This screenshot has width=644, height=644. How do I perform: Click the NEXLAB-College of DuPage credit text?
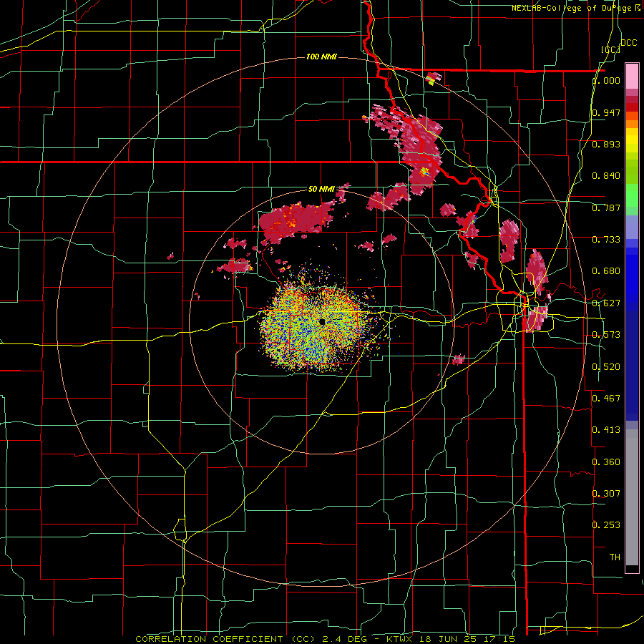pos(575,8)
